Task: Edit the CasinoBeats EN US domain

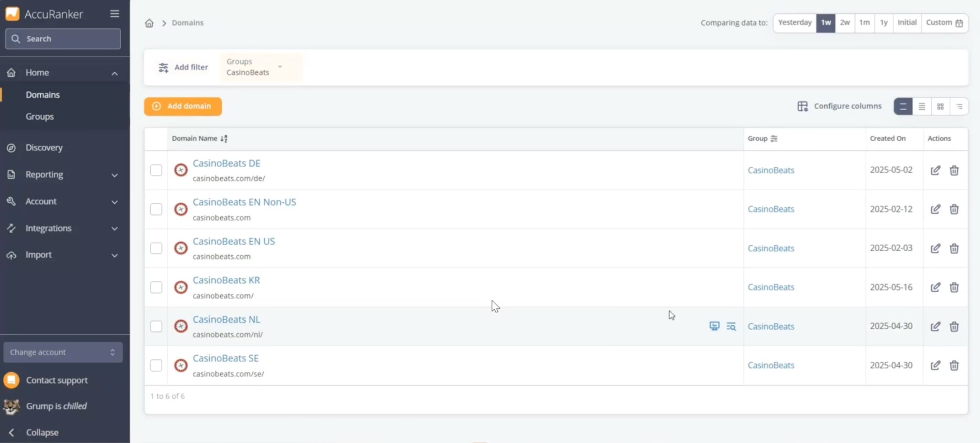Action: coord(935,249)
